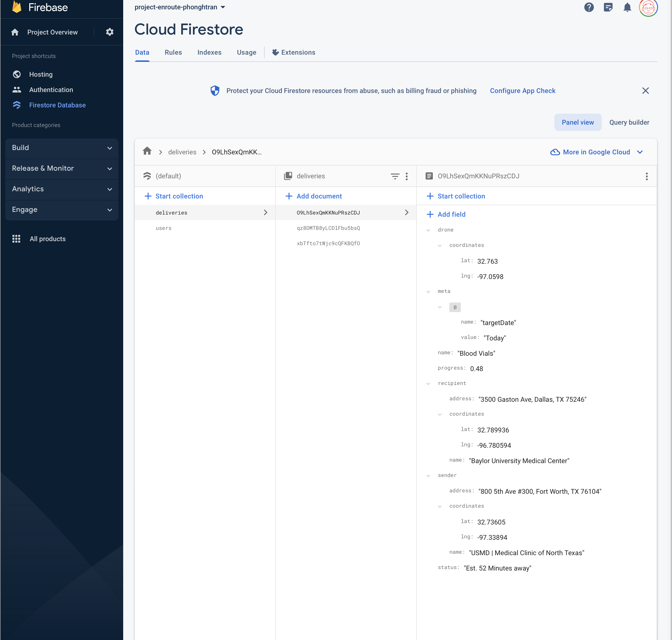This screenshot has width=672, height=640.
Task: Click the App Check shield icon
Action: [x=215, y=91]
